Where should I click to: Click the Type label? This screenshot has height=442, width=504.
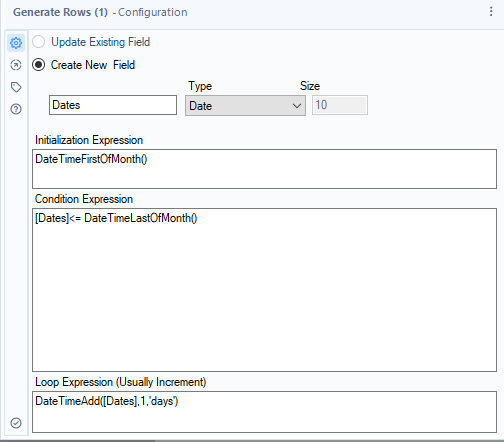click(x=200, y=86)
